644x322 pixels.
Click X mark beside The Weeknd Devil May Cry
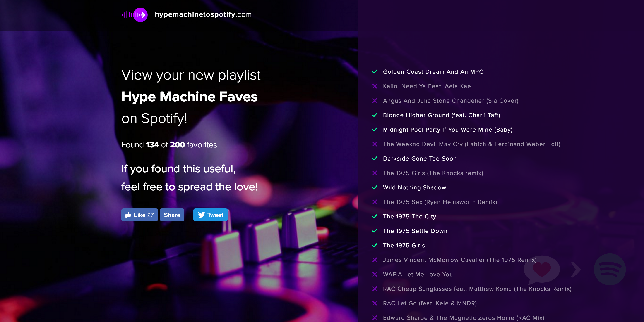[375, 144]
